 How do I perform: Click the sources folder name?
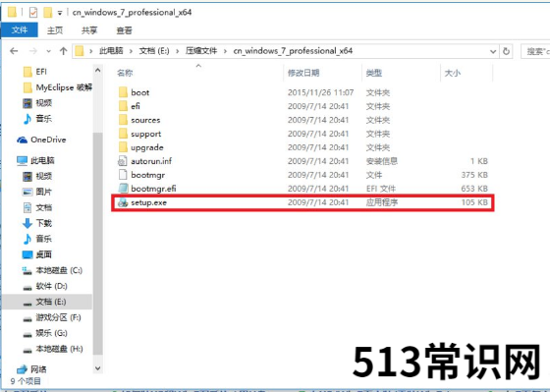[x=145, y=120]
